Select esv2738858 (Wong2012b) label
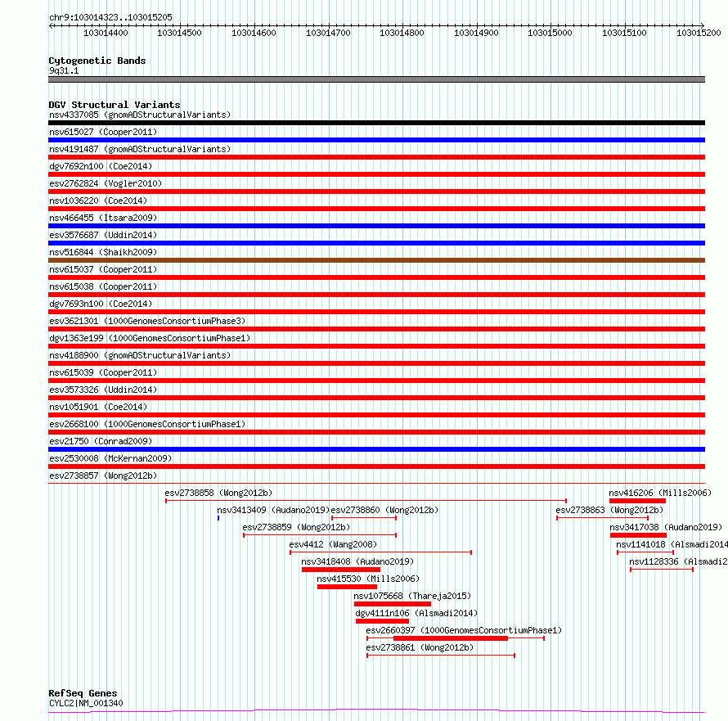The width and height of the screenshot is (728, 721). point(218,493)
